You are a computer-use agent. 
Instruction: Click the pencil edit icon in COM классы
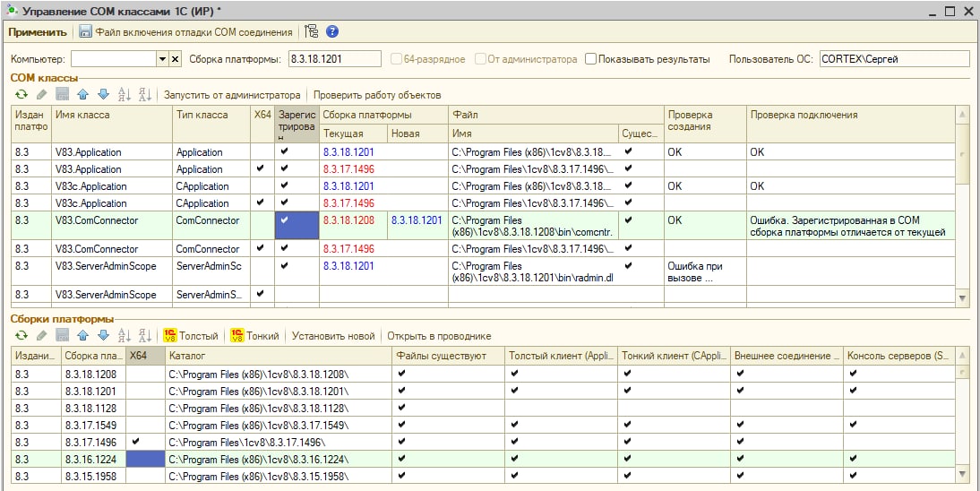pyautogui.click(x=42, y=95)
